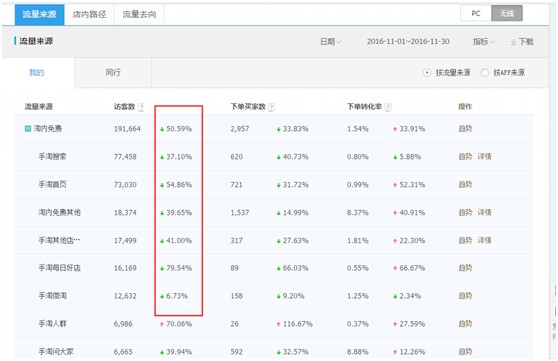Select the 按APP来源 radio button
558x361 pixels.
pos(484,73)
